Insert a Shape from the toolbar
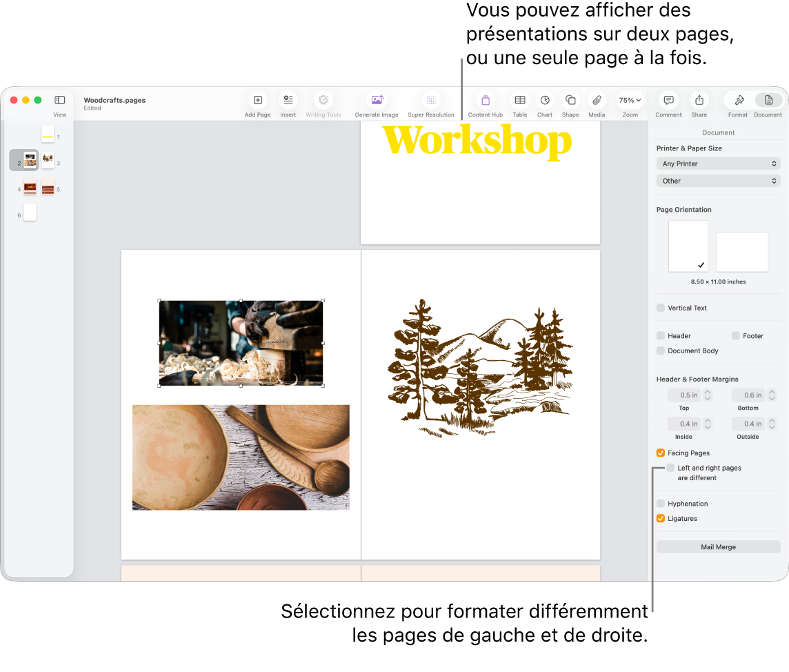789x672 pixels. pos(570,100)
